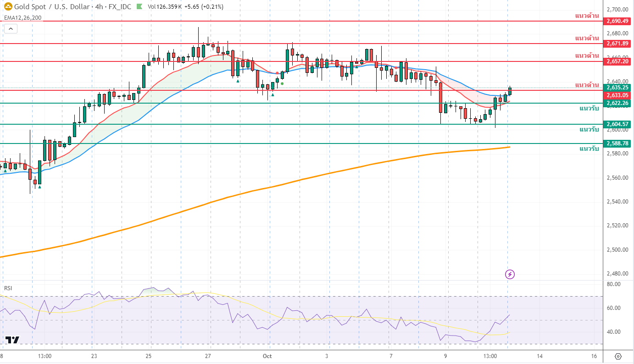Select the RSI indicator label
Screen dimensions: 634x364
(8, 288)
